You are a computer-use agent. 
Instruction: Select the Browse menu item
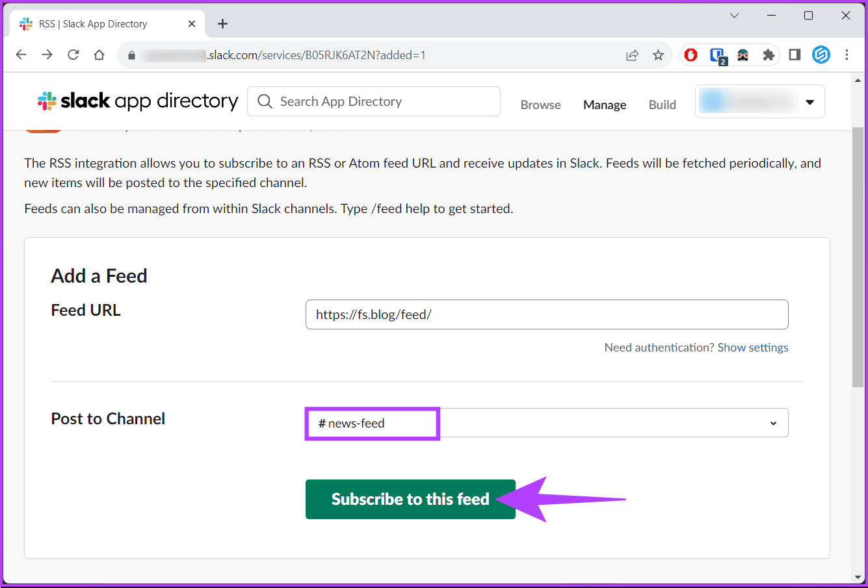540,104
